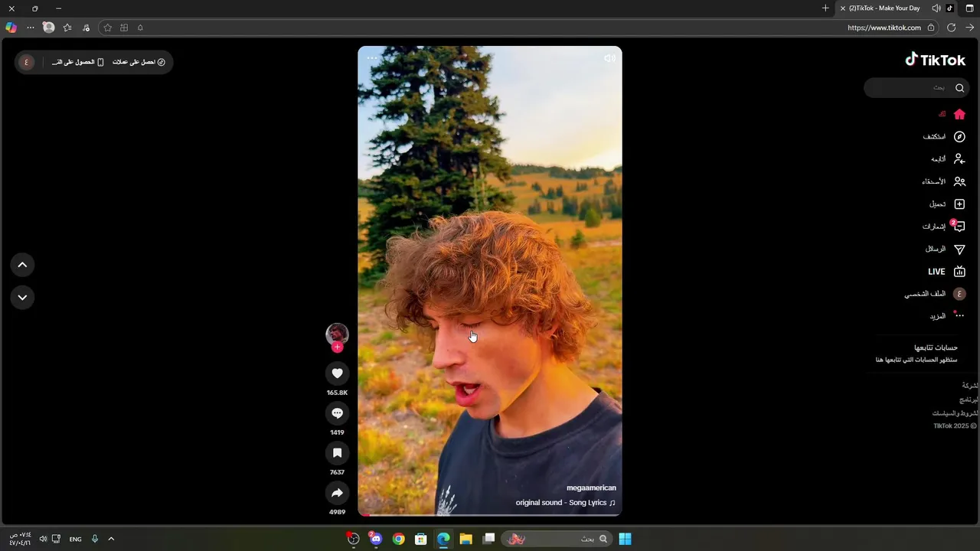This screenshot has height=551, width=980.
Task: Expand the More (المزيد) menu
Action: (948, 316)
